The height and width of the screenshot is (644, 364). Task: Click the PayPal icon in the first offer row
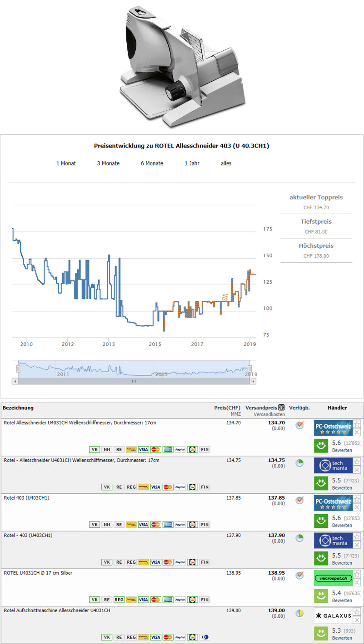click(180, 449)
